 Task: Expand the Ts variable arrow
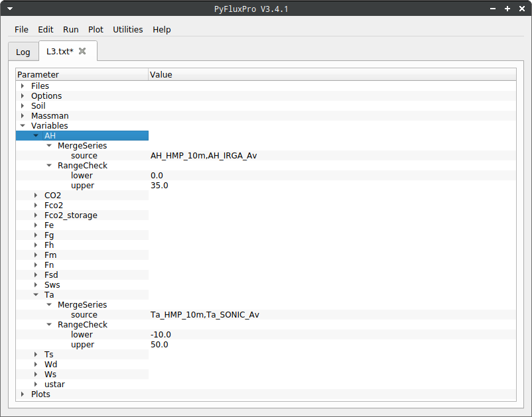36,354
